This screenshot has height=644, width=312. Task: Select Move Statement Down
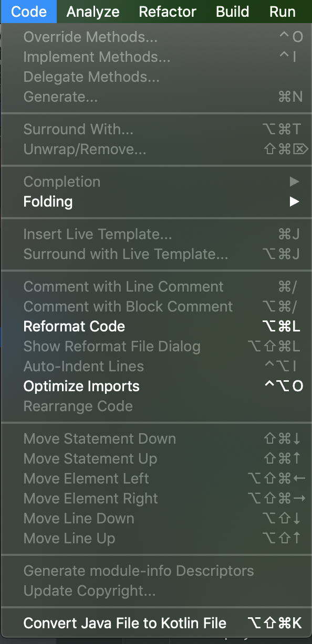[99, 438]
